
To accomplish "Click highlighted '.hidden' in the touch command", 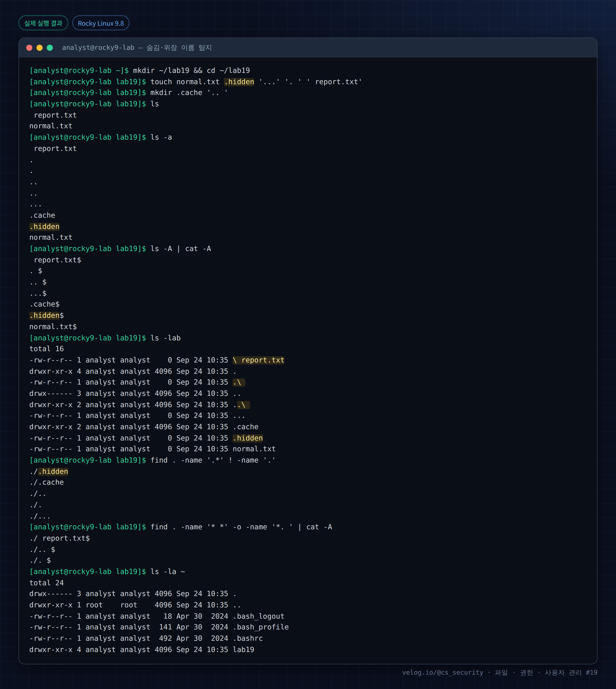I will point(239,82).
